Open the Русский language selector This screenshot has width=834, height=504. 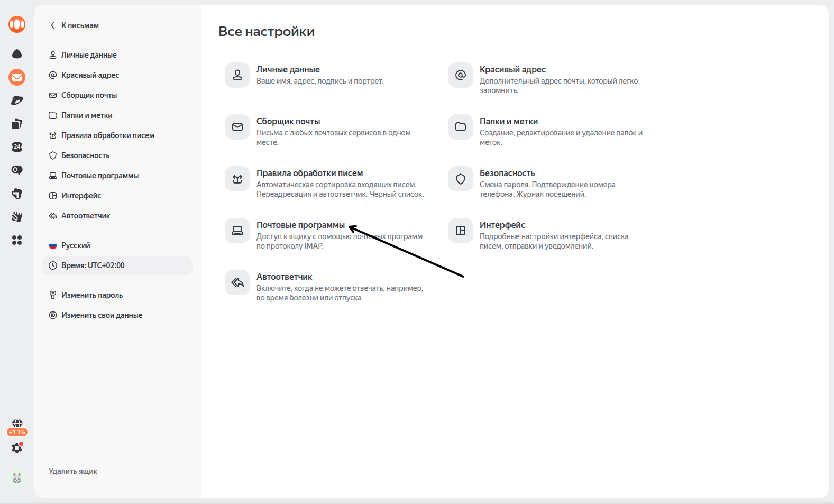click(75, 245)
